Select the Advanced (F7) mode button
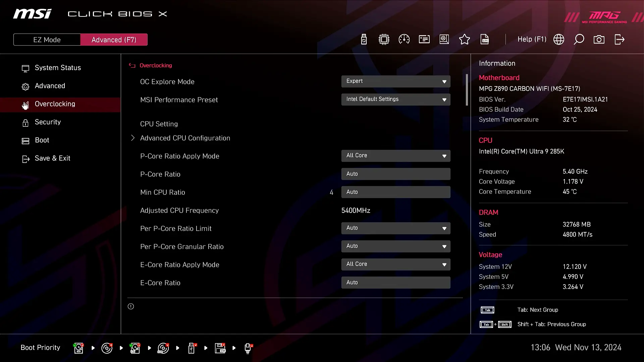This screenshot has height=362, width=644. (x=114, y=40)
